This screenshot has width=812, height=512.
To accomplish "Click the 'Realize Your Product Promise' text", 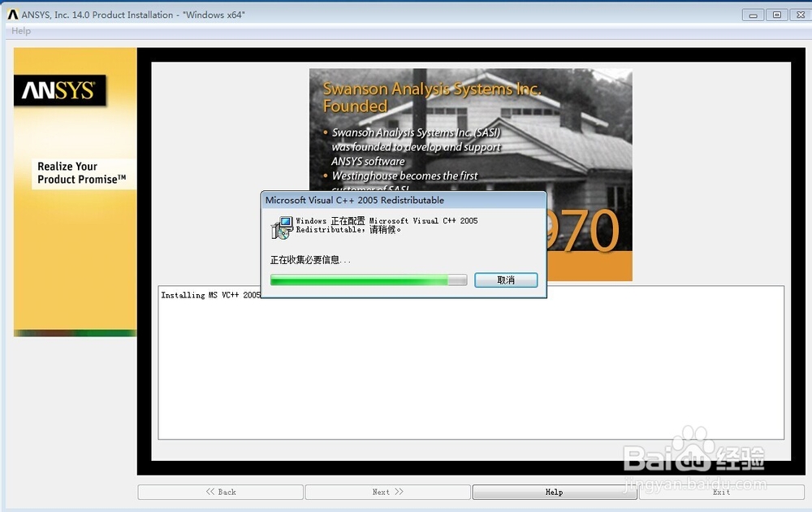I will [x=82, y=173].
